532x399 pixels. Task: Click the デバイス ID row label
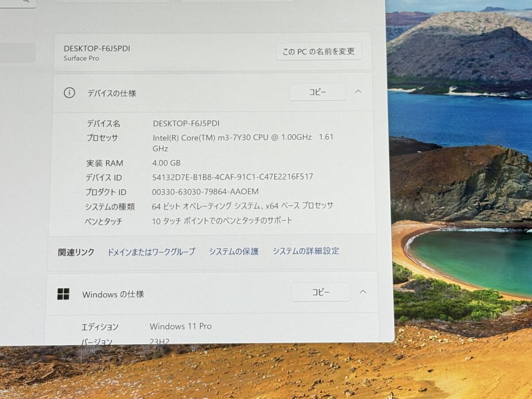[104, 178]
